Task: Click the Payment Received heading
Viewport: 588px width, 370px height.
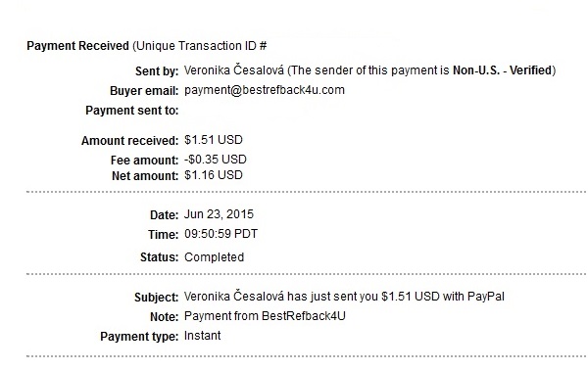Action: (78, 46)
